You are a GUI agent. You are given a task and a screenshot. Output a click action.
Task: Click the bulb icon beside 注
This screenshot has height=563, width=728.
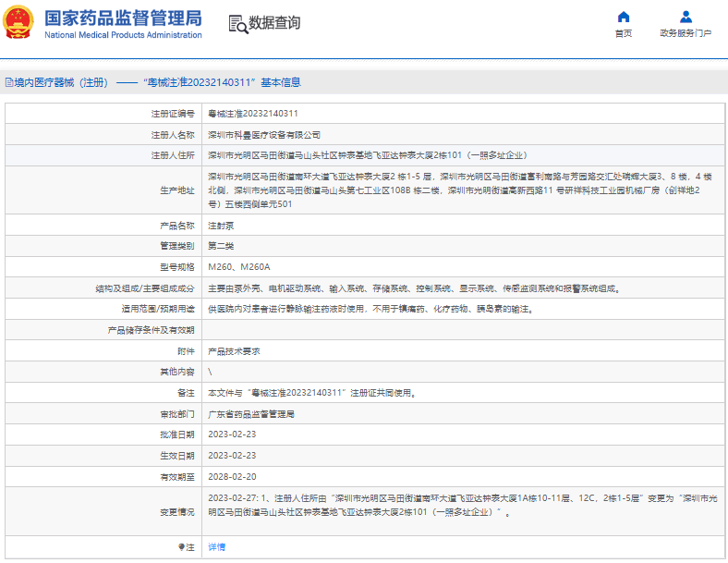pyautogui.click(x=181, y=547)
